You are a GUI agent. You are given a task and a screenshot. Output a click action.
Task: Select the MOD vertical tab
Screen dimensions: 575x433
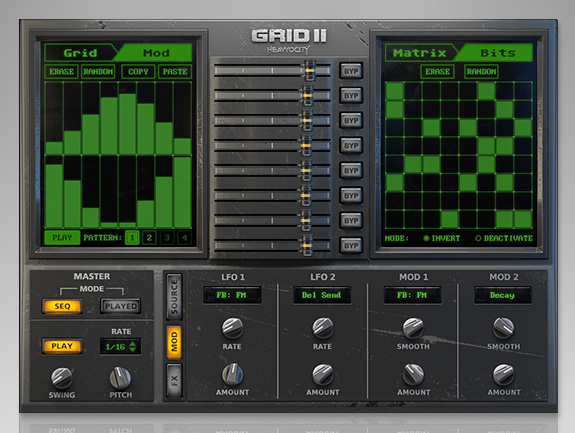174,342
